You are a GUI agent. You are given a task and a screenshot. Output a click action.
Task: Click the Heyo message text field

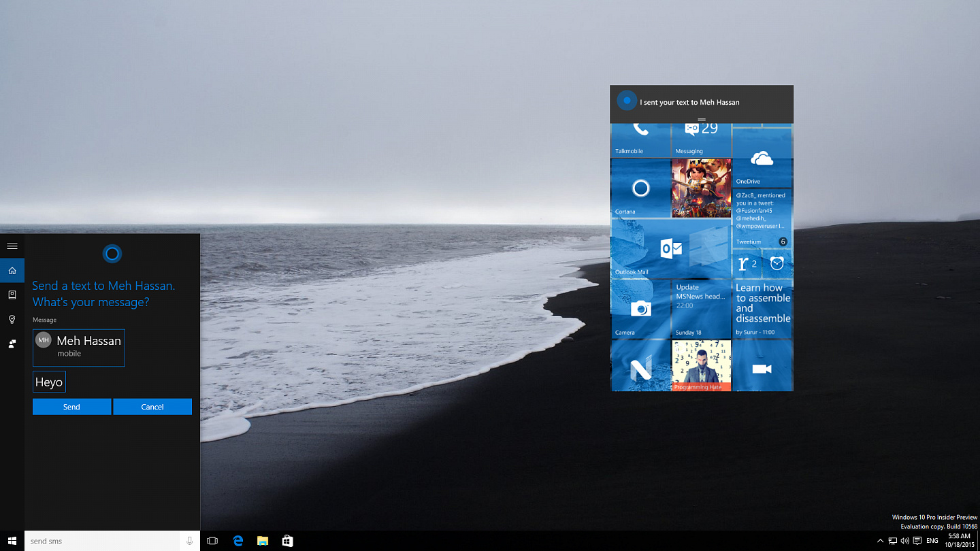point(49,382)
